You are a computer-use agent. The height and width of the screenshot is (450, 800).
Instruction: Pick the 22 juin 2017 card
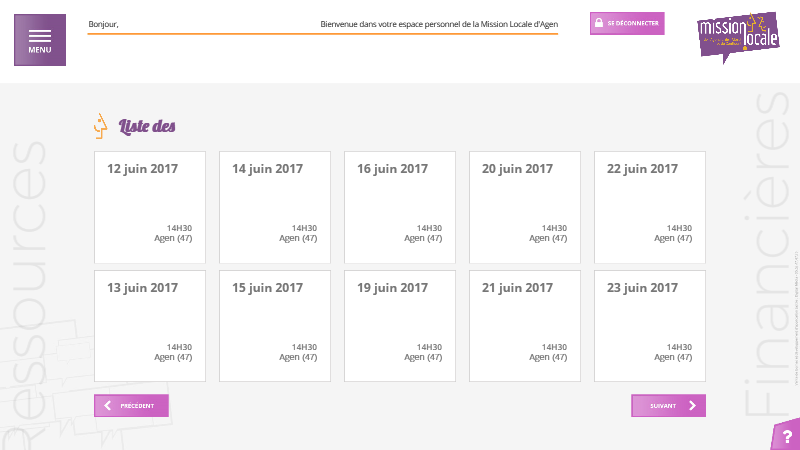coord(650,207)
